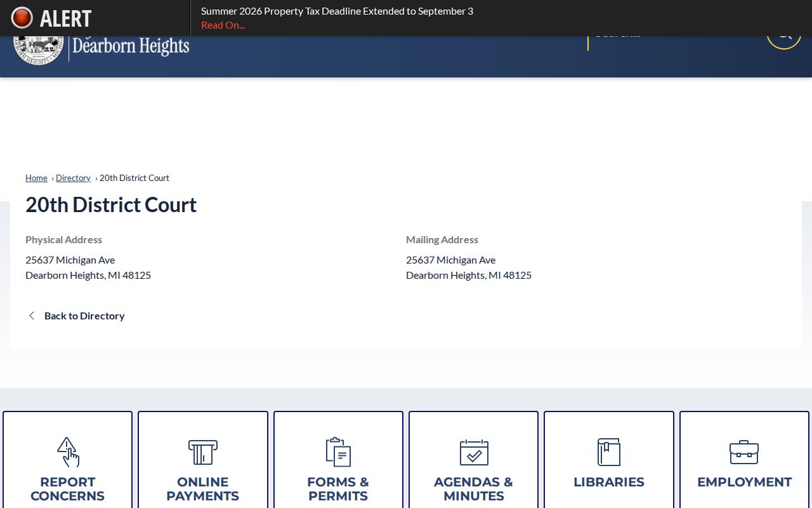The image size is (812, 508).
Task: Open the LIBRARIES label
Action: coord(609,482)
